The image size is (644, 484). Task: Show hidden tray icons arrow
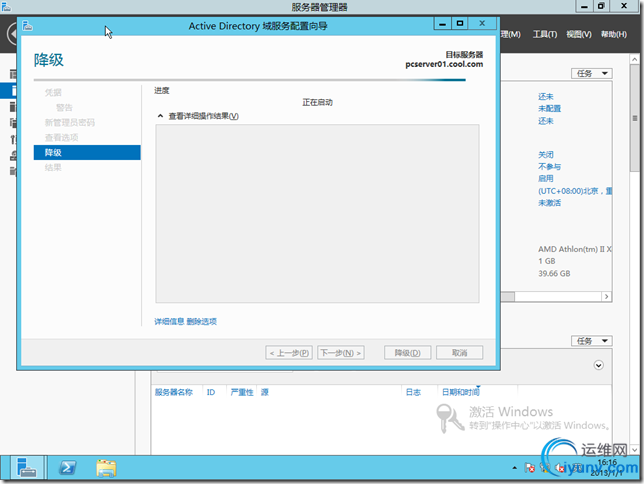[514, 468]
